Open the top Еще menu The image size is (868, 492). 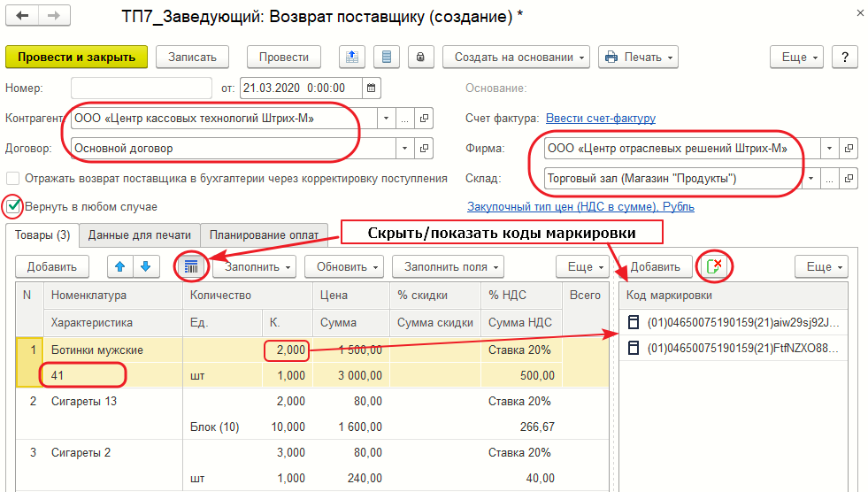click(x=796, y=57)
